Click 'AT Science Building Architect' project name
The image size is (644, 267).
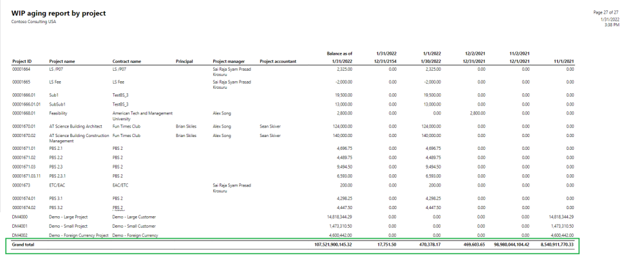(x=75, y=126)
